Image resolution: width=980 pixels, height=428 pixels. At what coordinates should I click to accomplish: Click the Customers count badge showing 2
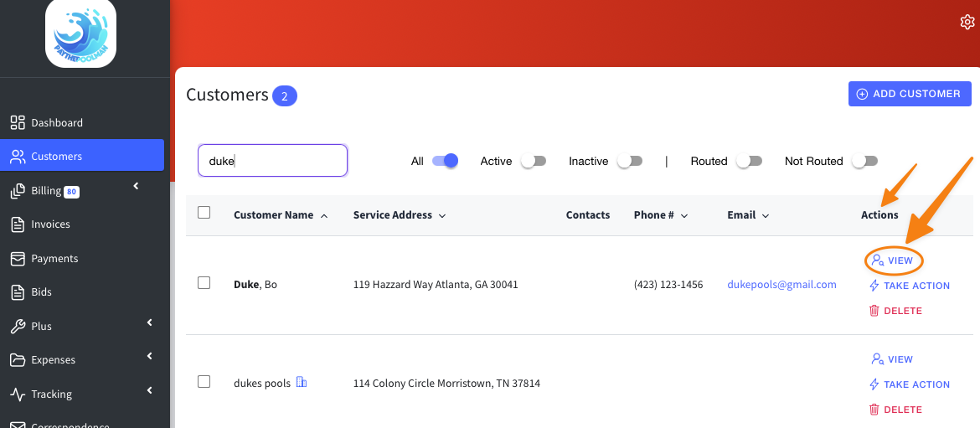285,96
